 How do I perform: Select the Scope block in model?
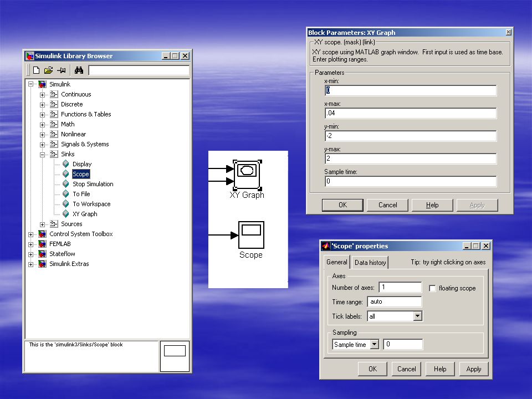(x=251, y=235)
